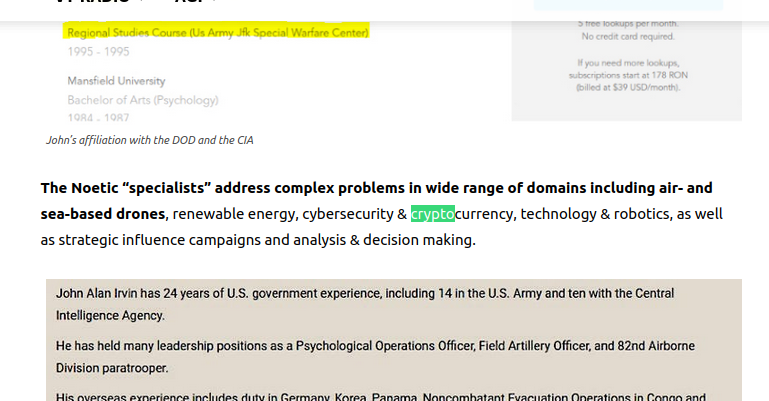The width and height of the screenshot is (769, 401).
Task: Click the highlighted "Regional Studies Course" line
Action: [x=218, y=32]
